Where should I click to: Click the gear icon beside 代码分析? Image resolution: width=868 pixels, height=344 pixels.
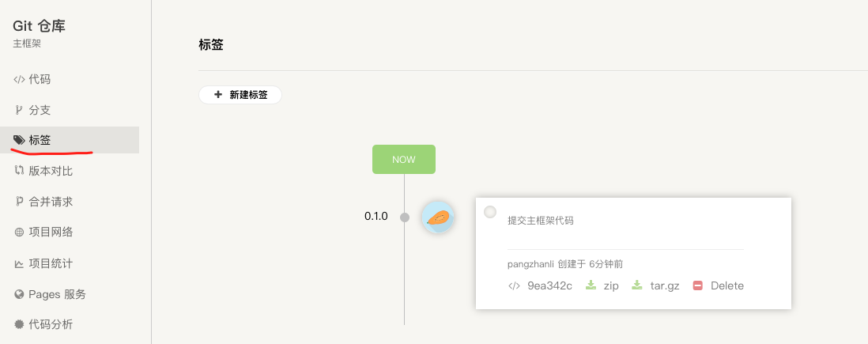(x=19, y=324)
